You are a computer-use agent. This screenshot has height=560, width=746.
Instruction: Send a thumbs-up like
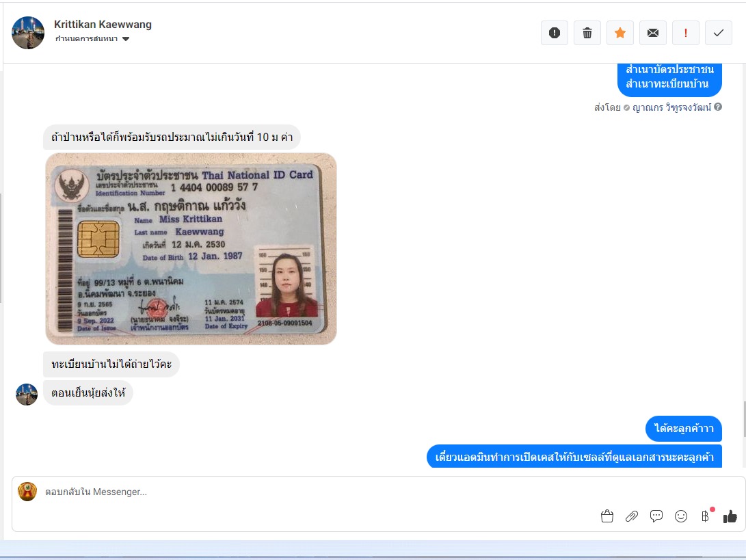point(730,516)
